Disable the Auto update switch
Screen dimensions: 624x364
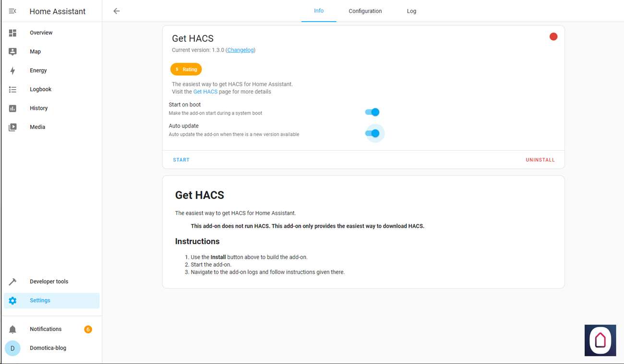pos(372,133)
